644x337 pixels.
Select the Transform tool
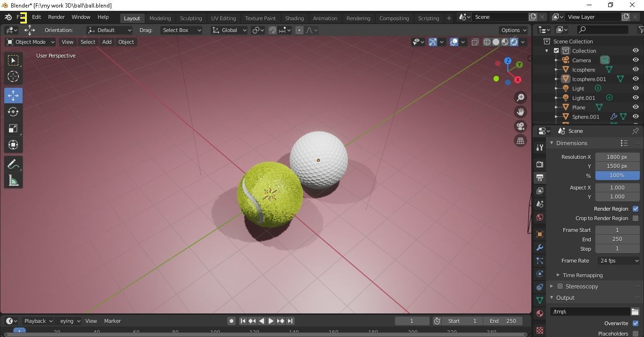tap(13, 145)
